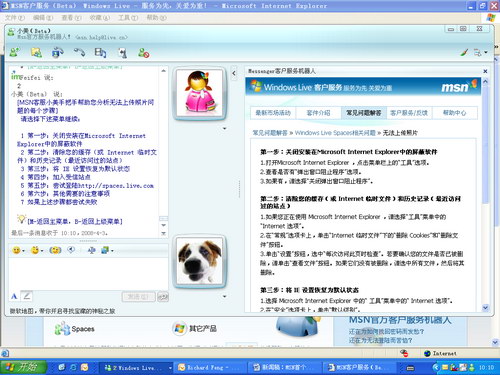Click 常见问题解答 breadcrumb link
The height and width of the screenshot is (375, 500).
pyautogui.click(x=270, y=133)
